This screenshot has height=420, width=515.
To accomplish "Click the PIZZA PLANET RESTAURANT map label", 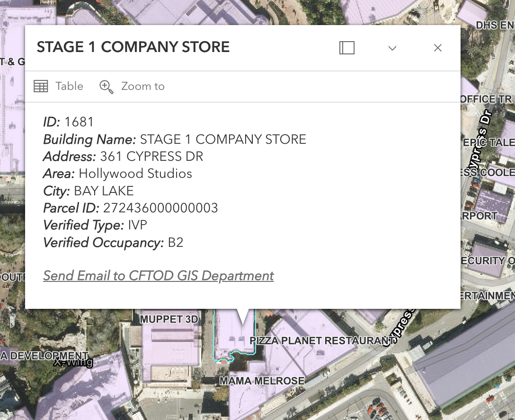I will pyautogui.click(x=322, y=341).
